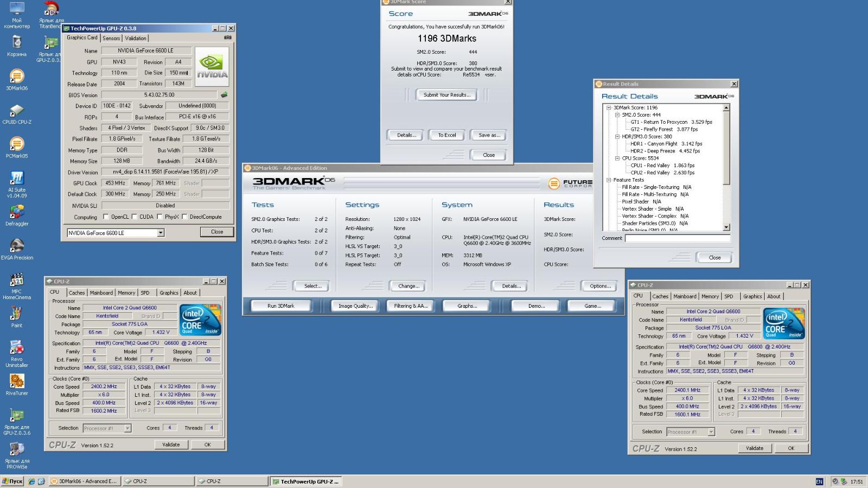Screen dimensions: 868x488
Task: Select GT1 - Return To Proxycon result row
Action: point(671,122)
